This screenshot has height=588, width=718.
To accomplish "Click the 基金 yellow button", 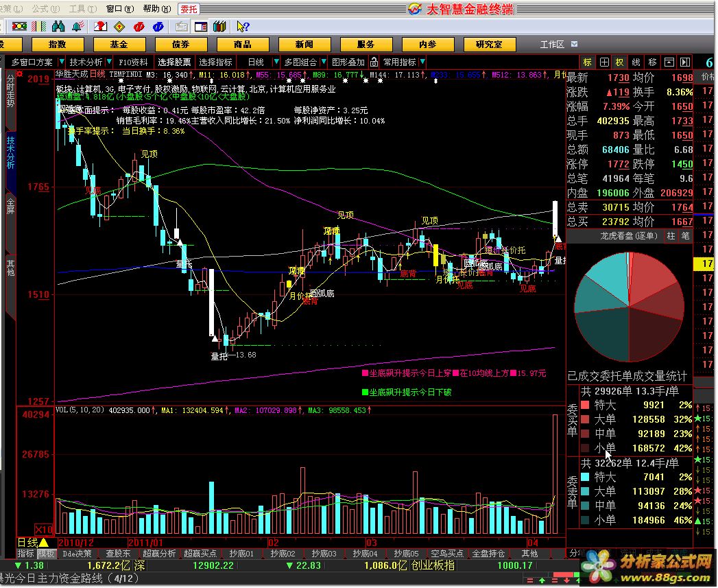I will [x=119, y=45].
